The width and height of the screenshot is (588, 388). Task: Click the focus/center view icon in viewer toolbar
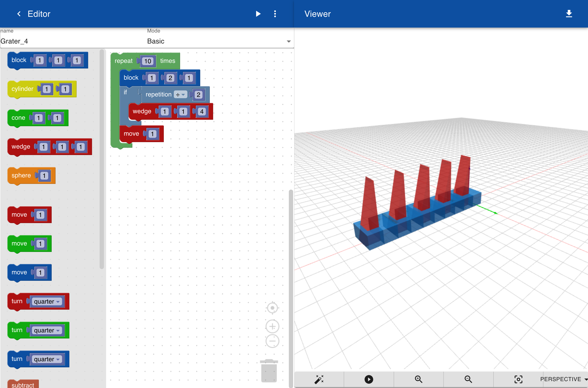click(x=518, y=379)
